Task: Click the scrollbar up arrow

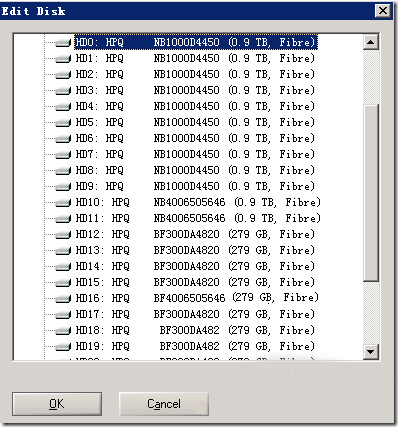Action: (x=371, y=42)
